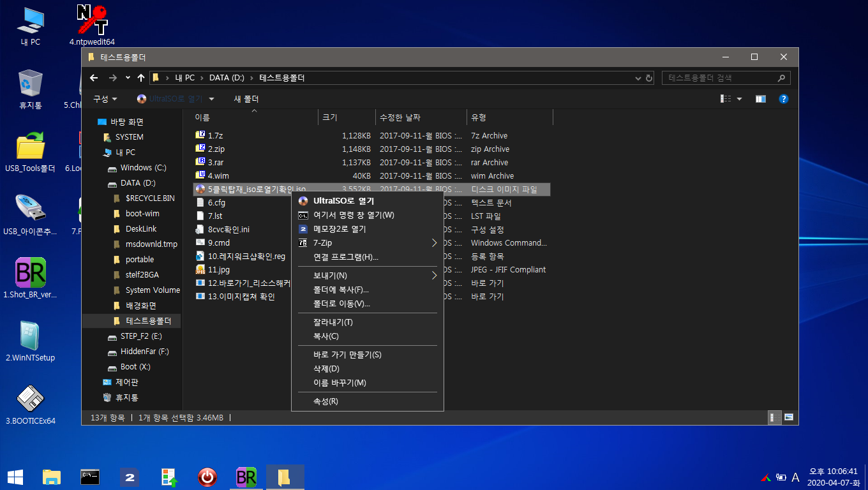This screenshot has width=868, height=490.
Task: Open the USB_Tools폴더 desktop folder
Action: point(30,152)
